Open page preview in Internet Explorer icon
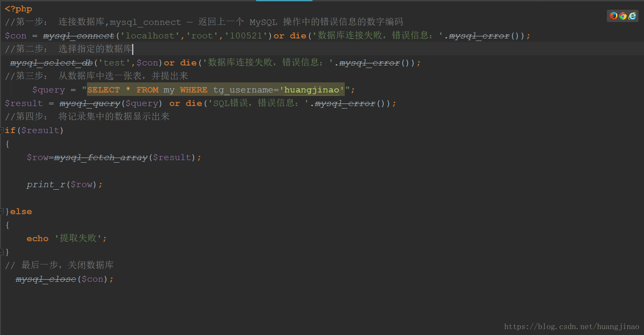 point(632,16)
